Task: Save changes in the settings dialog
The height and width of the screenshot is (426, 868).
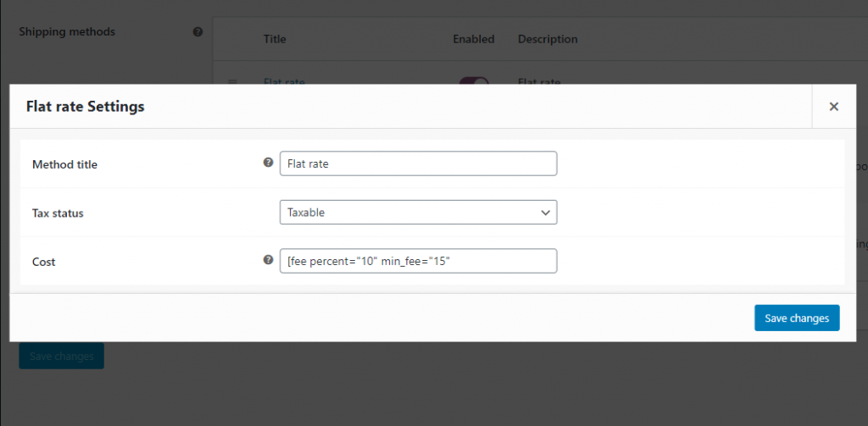Action: (x=797, y=318)
